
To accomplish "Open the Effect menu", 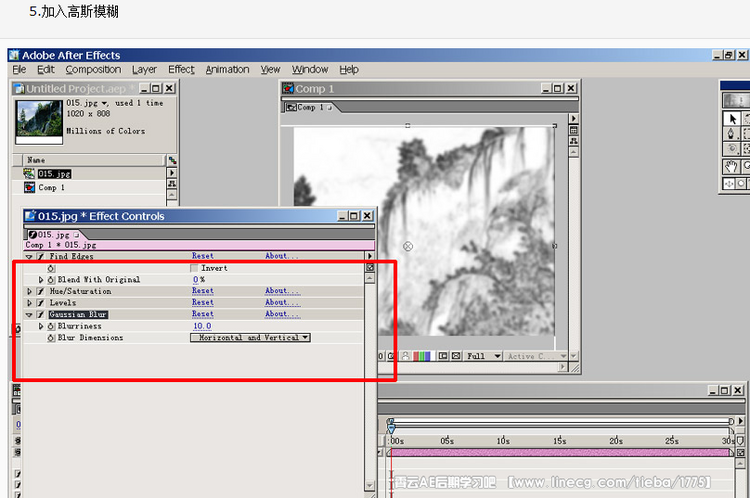I will [x=181, y=69].
